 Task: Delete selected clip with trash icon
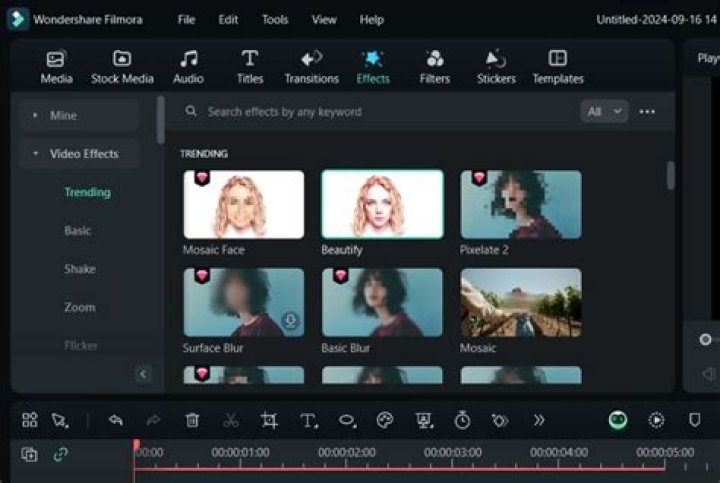tap(192, 420)
